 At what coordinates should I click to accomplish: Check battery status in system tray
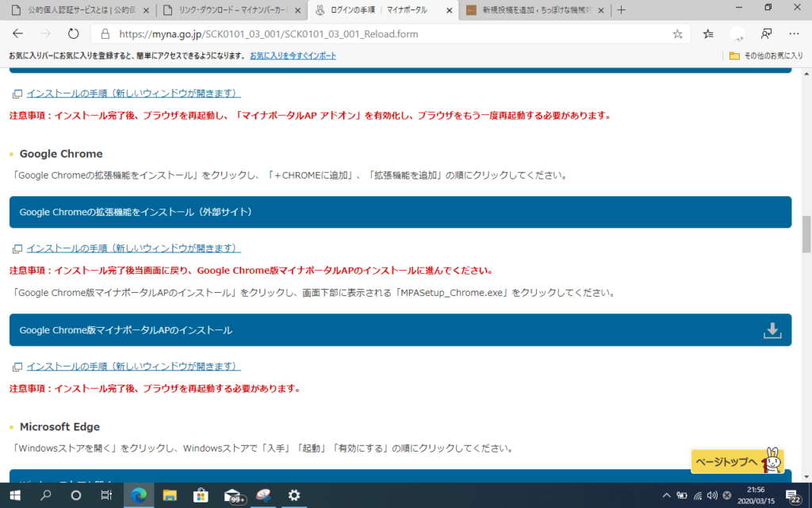coord(682,495)
